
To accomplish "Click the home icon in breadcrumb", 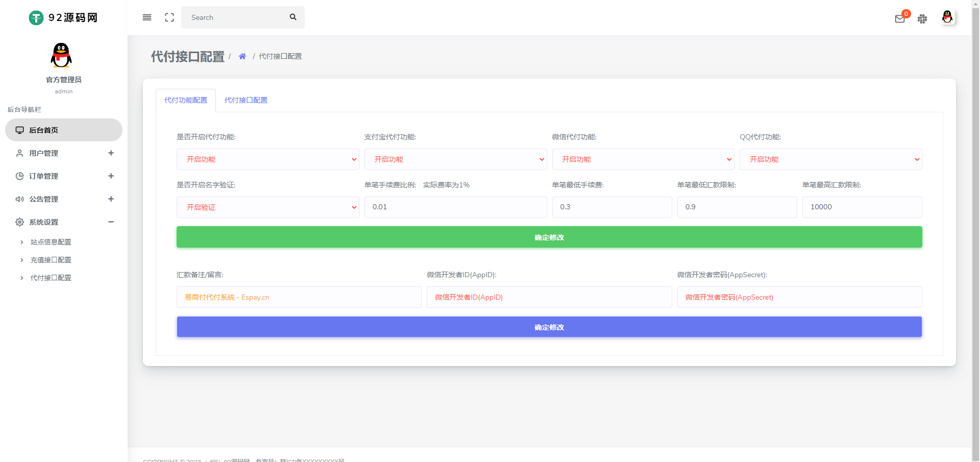I will 242,56.
